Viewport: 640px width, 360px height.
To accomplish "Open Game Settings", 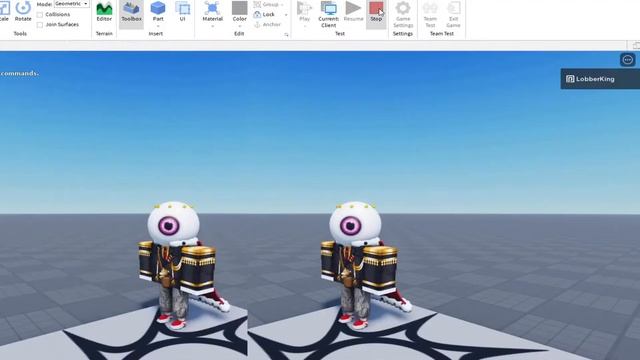I will click(403, 14).
